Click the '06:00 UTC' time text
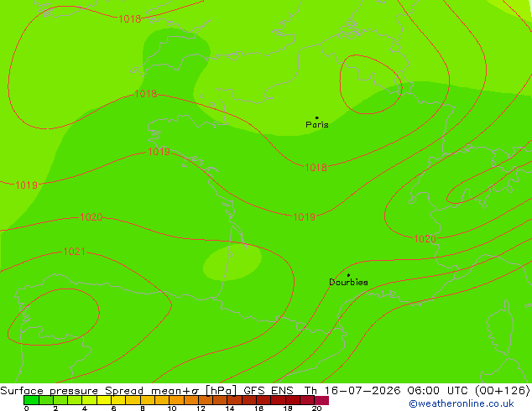Screen dimensions: 532x411 [439, 391]
